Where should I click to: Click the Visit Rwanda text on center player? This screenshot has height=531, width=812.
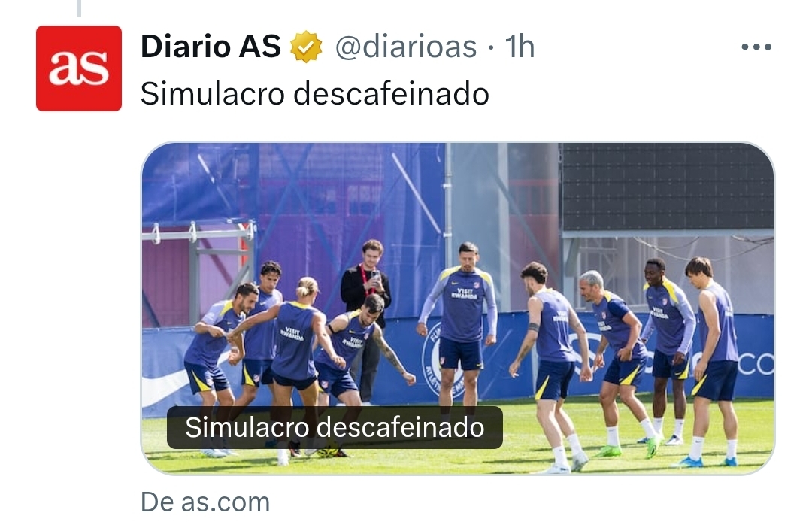(464, 294)
